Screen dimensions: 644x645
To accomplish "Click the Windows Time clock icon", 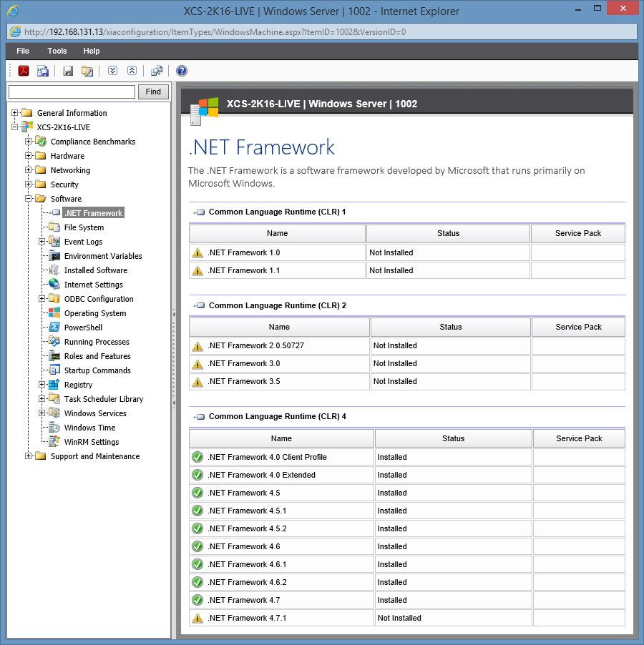I will [x=54, y=428].
